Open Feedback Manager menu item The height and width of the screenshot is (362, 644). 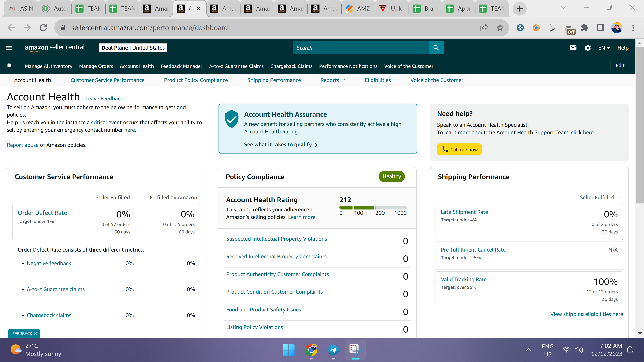coord(181,66)
